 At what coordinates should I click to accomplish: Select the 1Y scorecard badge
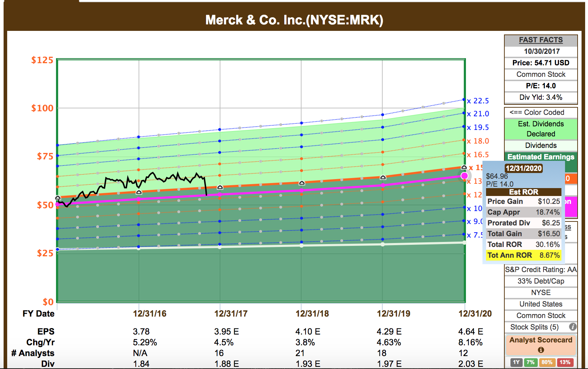pyautogui.click(x=516, y=362)
